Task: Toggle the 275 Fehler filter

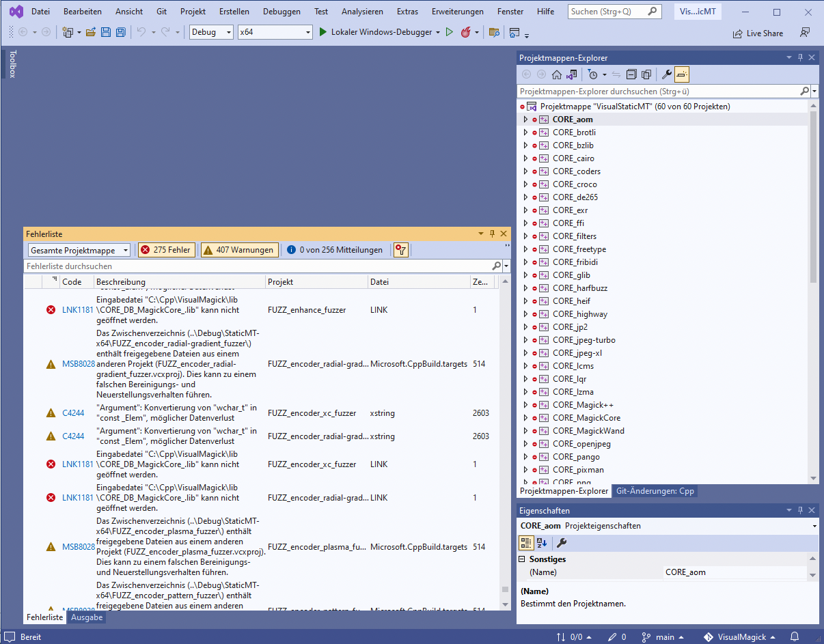Action: coord(167,250)
